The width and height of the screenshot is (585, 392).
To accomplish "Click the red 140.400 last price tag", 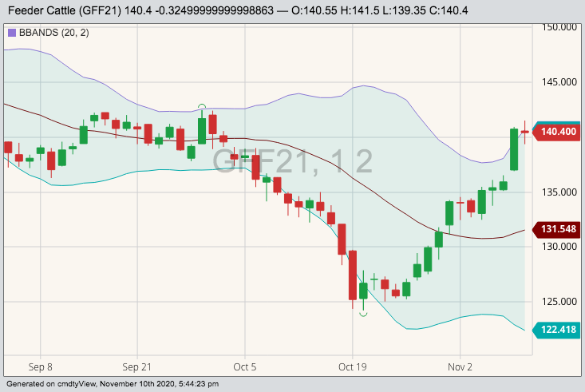I will pos(555,132).
